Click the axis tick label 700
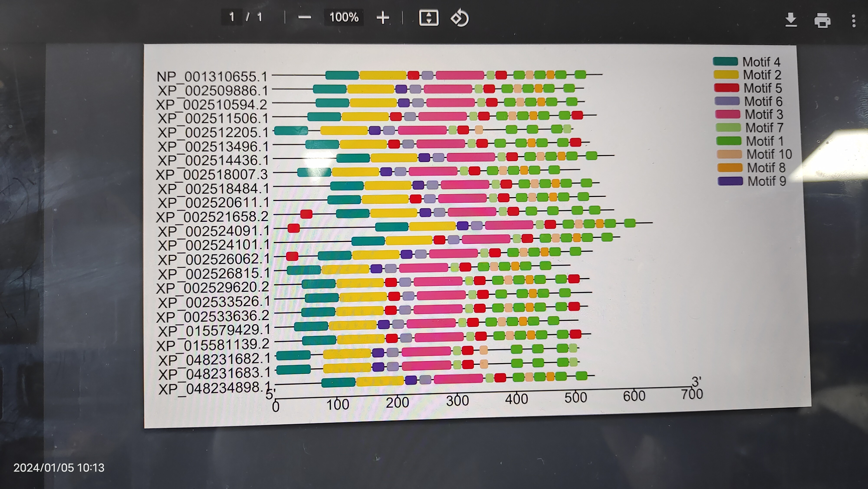868x489 pixels. click(692, 394)
